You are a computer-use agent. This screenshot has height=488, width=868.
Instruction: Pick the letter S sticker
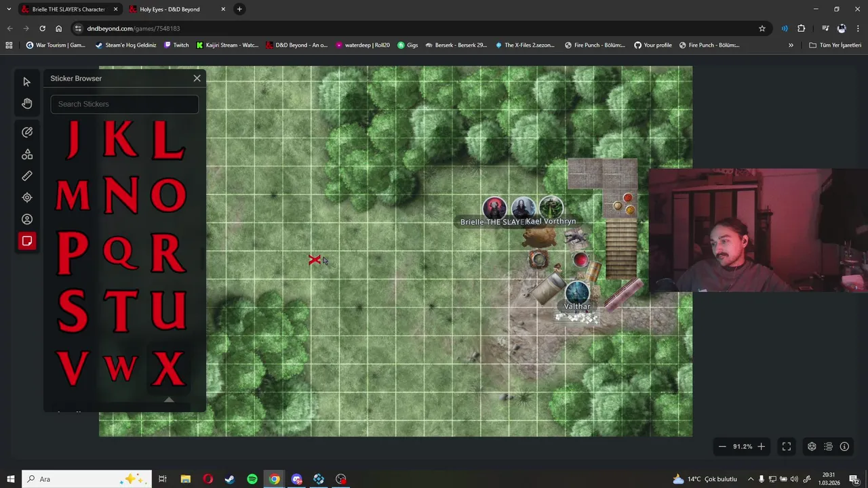coord(73,310)
